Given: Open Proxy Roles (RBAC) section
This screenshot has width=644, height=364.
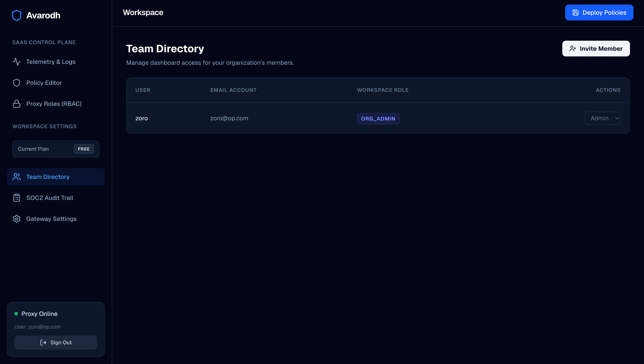Looking at the screenshot, I should click(x=56, y=104).
